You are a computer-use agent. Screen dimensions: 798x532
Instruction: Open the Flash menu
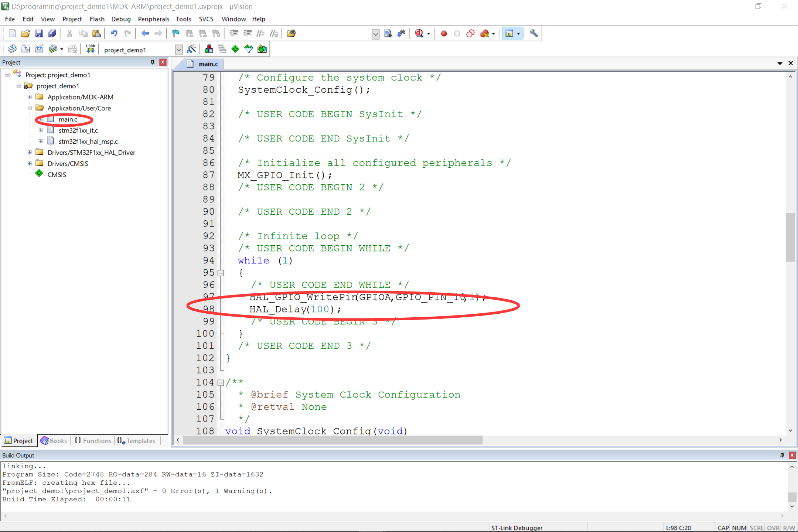pos(97,19)
